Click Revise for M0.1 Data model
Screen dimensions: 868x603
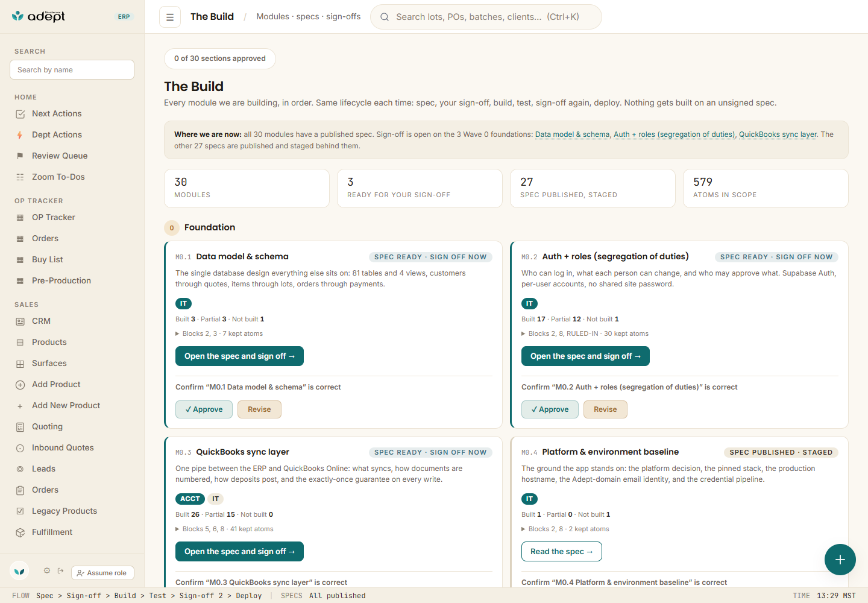point(259,409)
